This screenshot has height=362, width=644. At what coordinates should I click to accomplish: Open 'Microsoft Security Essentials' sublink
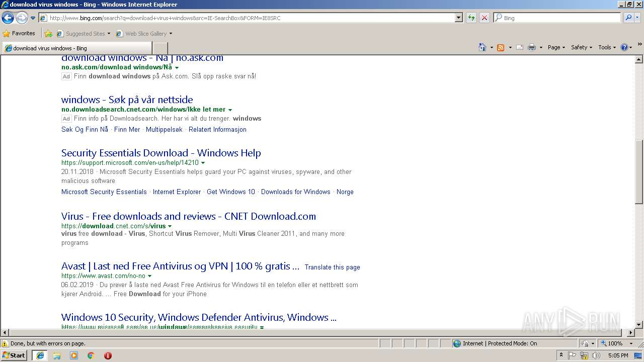tap(104, 192)
